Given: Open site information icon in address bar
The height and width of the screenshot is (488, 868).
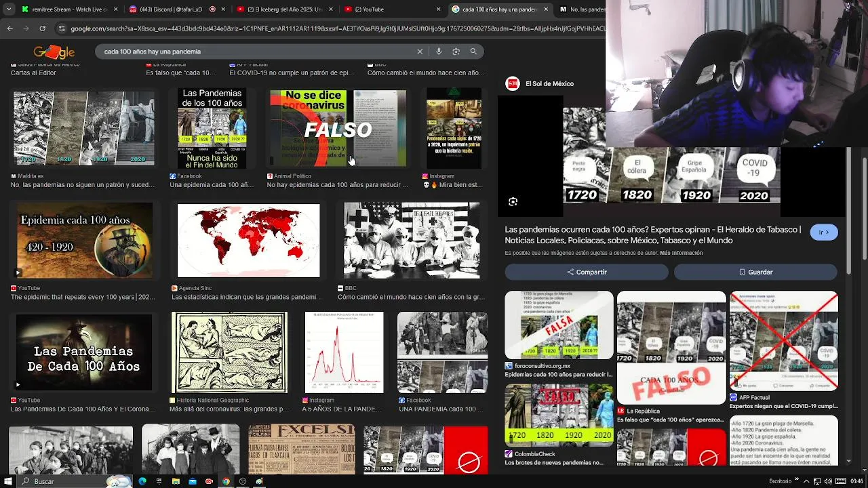Looking at the screenshot, I should coord(62,28).
